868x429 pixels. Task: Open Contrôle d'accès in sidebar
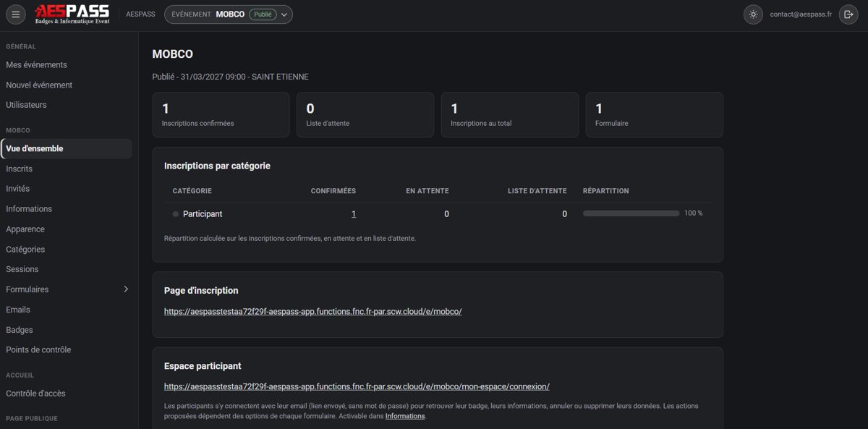tap(35, 394)
